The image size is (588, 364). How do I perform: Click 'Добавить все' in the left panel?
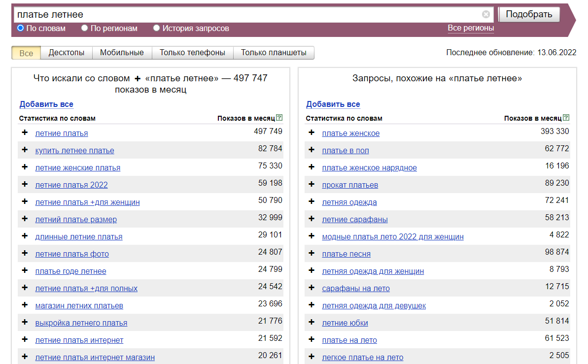(x=46, y=104)
